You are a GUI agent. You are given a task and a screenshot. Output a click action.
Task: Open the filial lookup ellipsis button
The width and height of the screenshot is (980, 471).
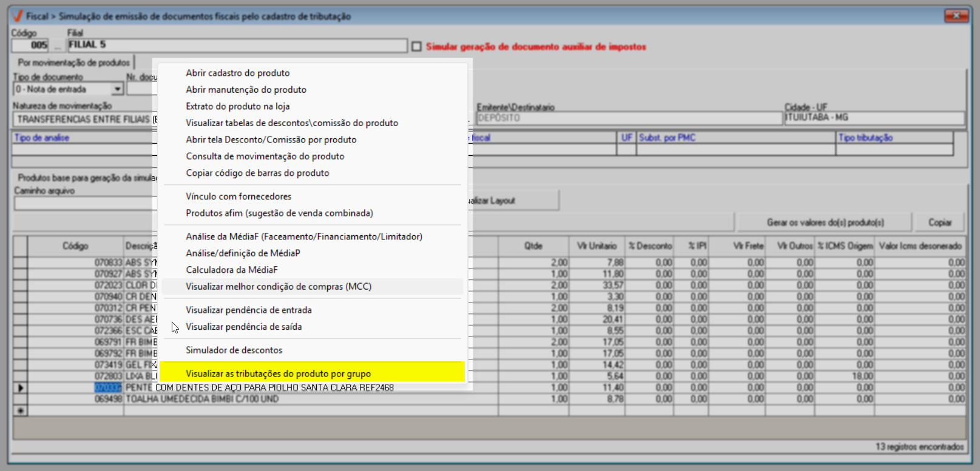pos(58,45)
